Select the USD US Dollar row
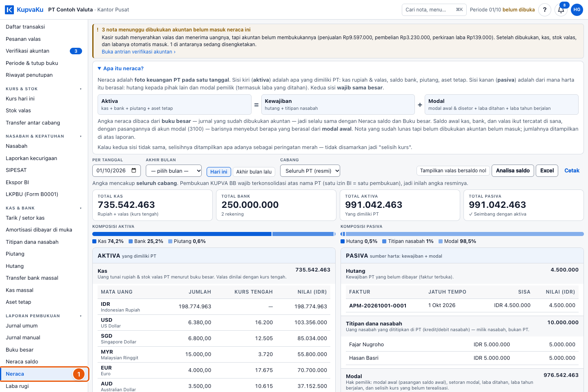 click(214, 323)
